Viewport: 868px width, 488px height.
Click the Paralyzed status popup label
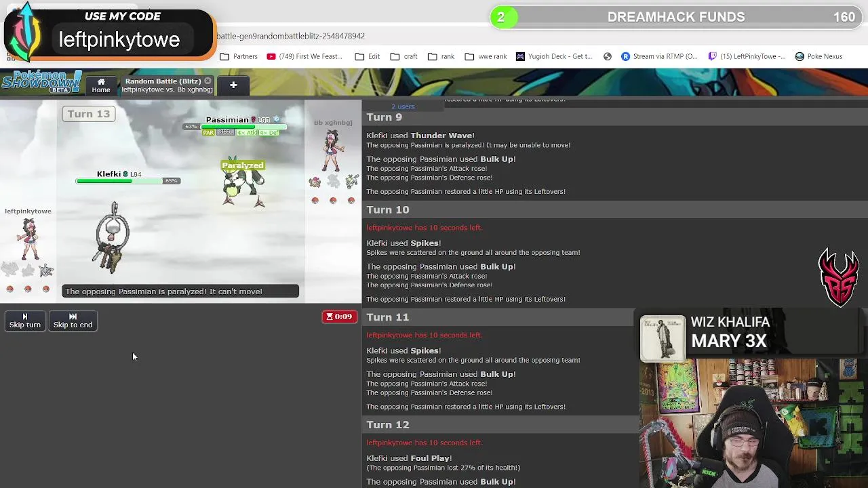(x=243, y=165)
